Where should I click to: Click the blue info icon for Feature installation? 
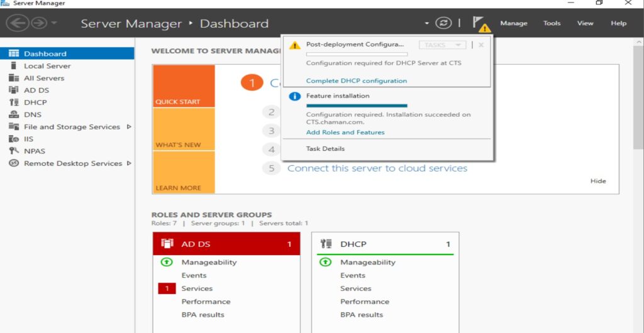(294, 96)
